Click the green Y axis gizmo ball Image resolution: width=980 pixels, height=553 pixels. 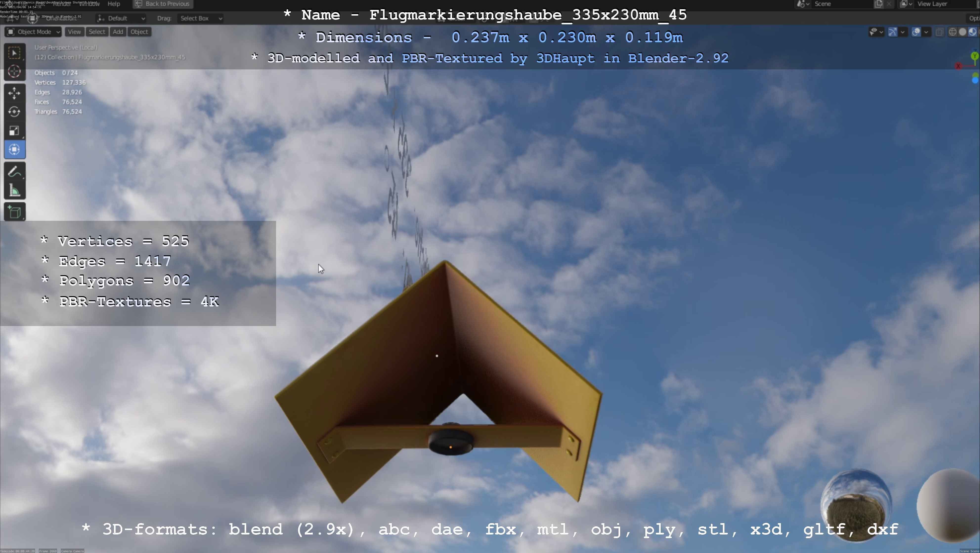tap(975, 56)
